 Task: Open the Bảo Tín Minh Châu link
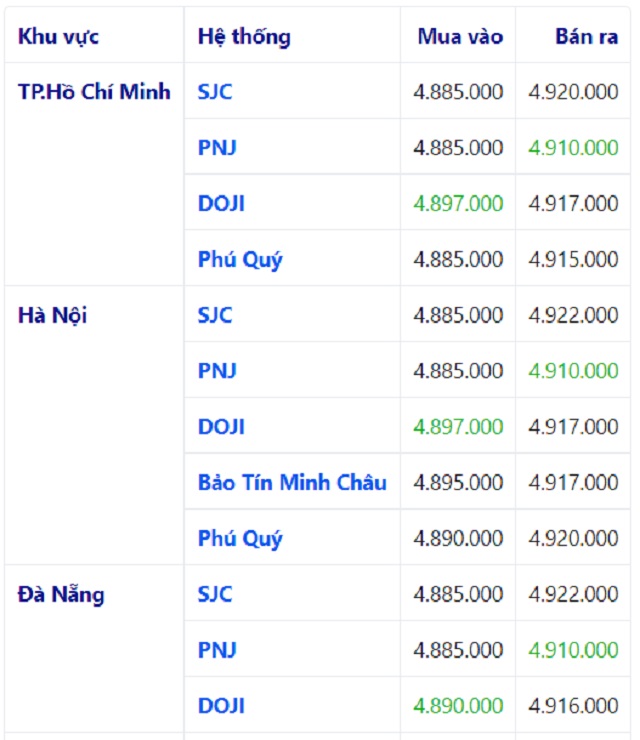pyautogui.click(x=292, y=483)
